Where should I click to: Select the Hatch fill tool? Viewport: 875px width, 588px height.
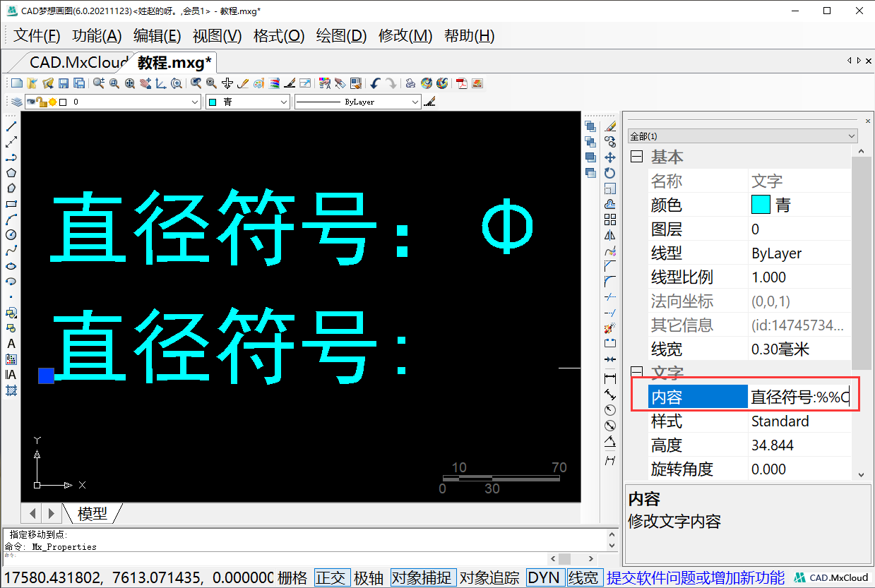(11, 390)
